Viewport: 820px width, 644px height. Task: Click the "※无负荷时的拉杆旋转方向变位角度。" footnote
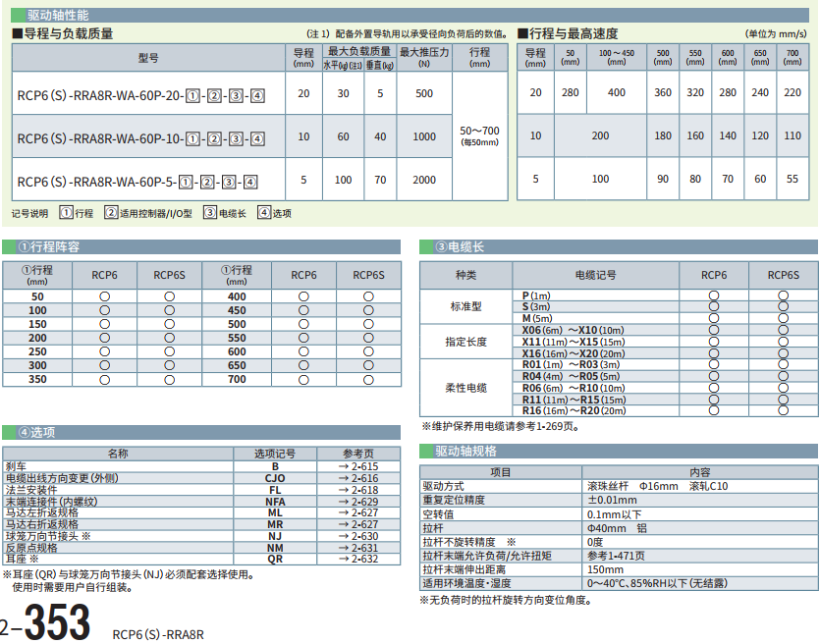pos(506,600)
